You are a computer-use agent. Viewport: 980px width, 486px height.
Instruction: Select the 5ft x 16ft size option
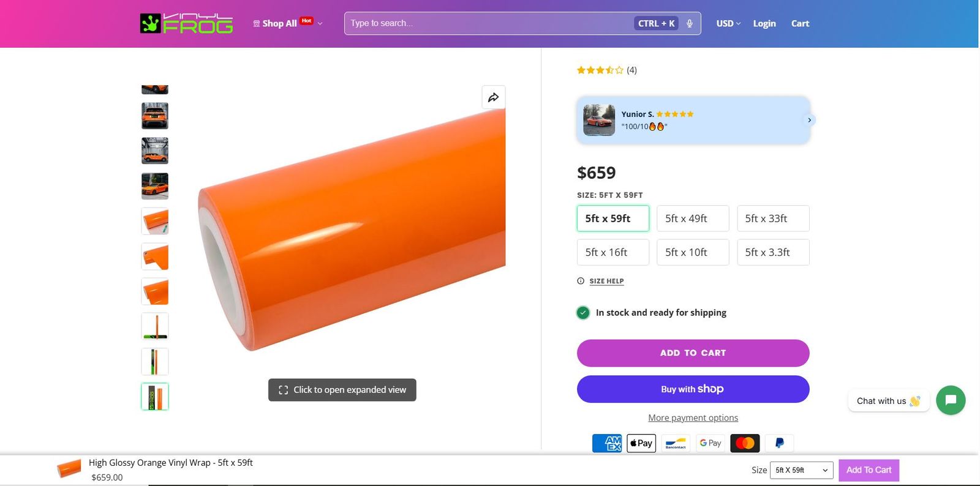(x=612, y=252)
